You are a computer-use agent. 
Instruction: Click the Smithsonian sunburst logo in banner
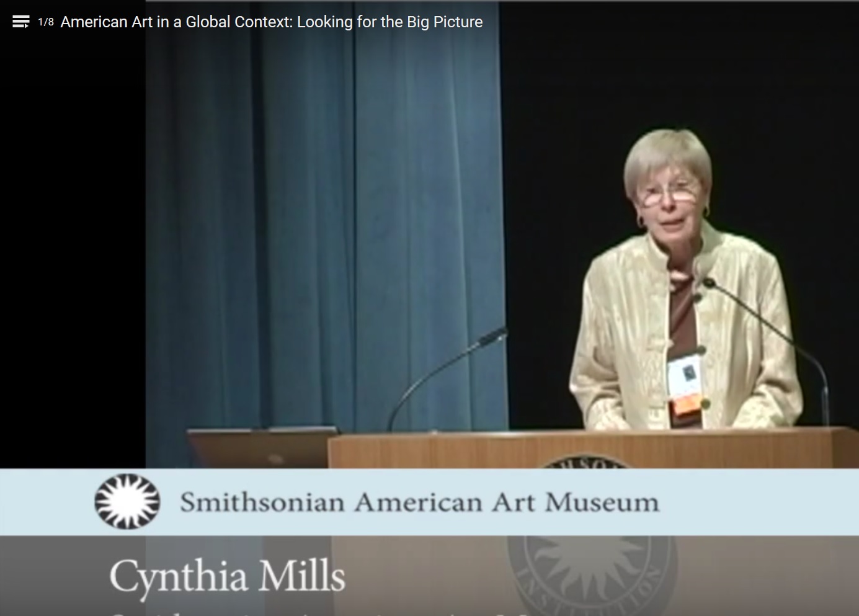(x=127, y=502)
